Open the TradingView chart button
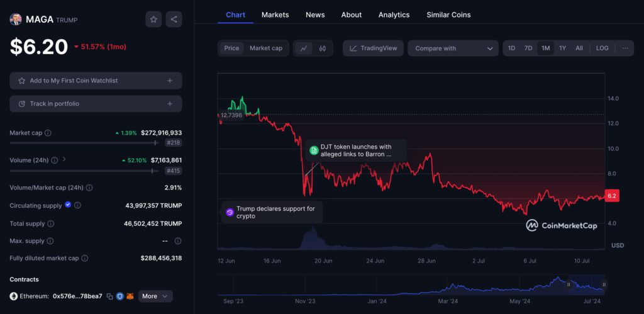The width and height of the screenshot is (644, 314). point(373,48)
